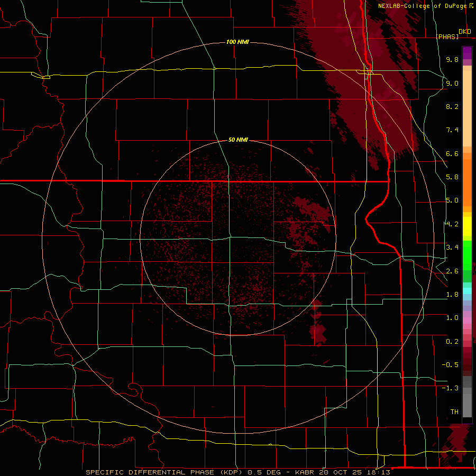Click the SPECIFIC DIFFERENTIAL PHASE (KDP) caption
Viewport: 476px width, 476px height.
click(x=166, y=472)
